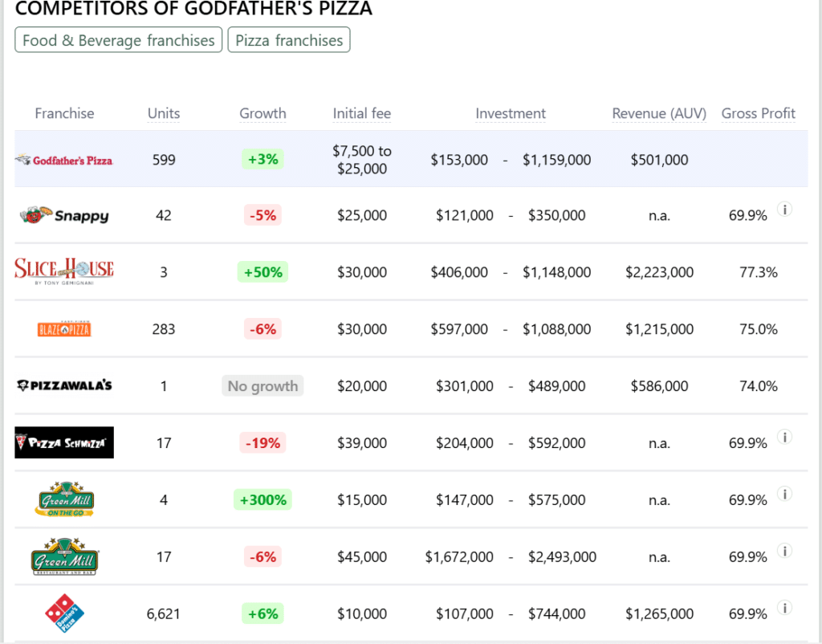
Task: Click the Gross Profit column header
Action: pyautogui.click(x=759, y=113)
